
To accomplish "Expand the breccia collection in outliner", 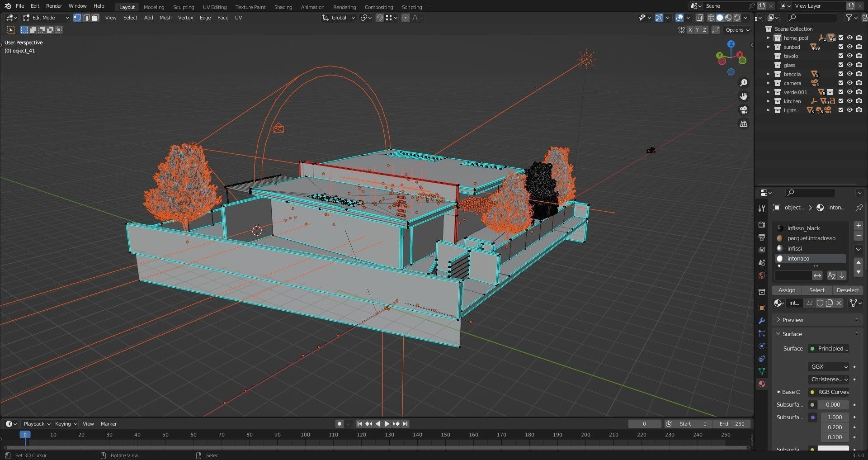I will (x=768, y=74).
